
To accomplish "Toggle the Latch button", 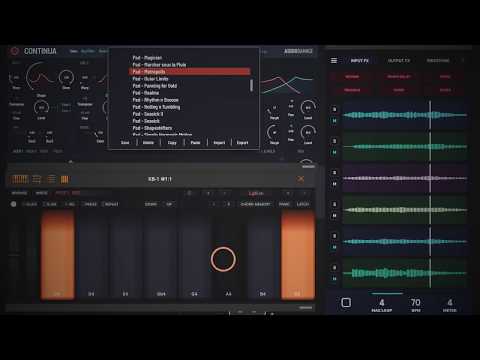I will coord(303,204).
